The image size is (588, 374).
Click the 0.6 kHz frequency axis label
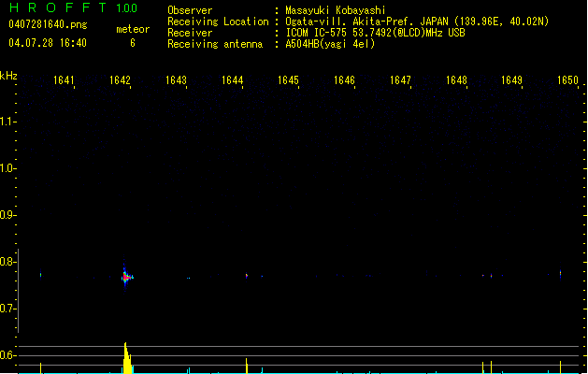(7, 355)
